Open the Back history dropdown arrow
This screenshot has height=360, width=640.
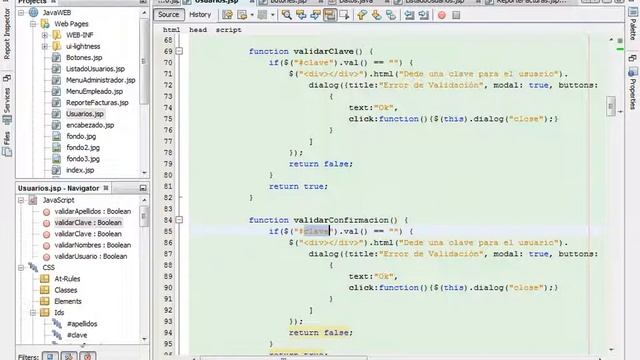(252, 15)
